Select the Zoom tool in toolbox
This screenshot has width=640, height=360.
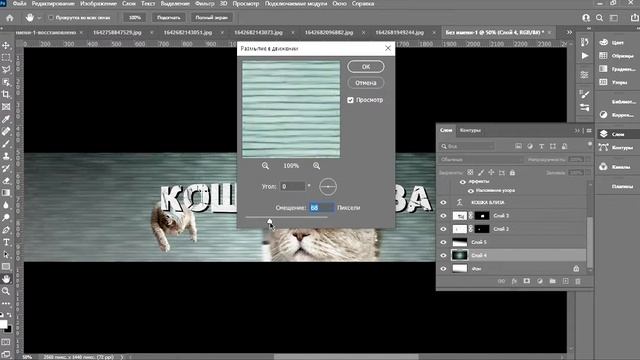[x=6, y=291]
